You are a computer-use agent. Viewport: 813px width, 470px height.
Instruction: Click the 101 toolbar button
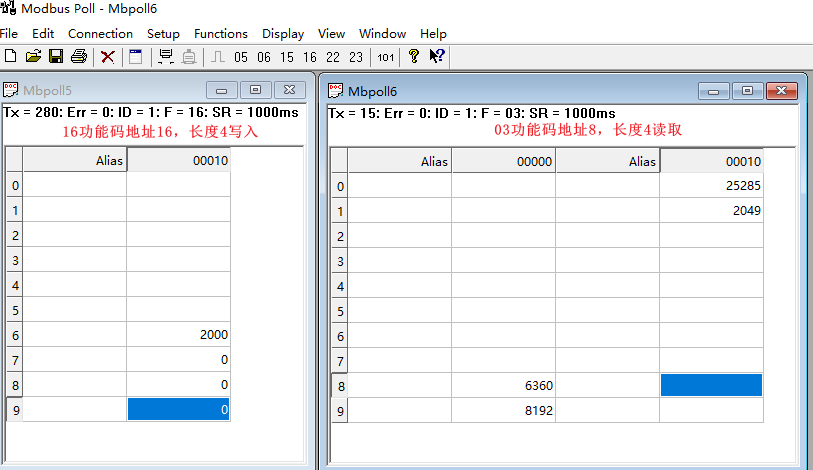coord(385,58)
